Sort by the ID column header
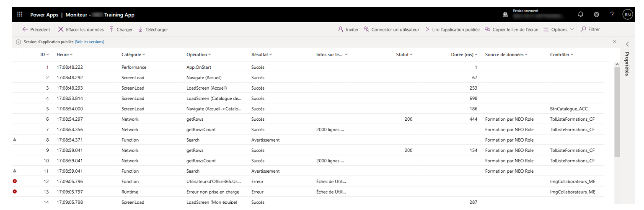 click(45, 54)
